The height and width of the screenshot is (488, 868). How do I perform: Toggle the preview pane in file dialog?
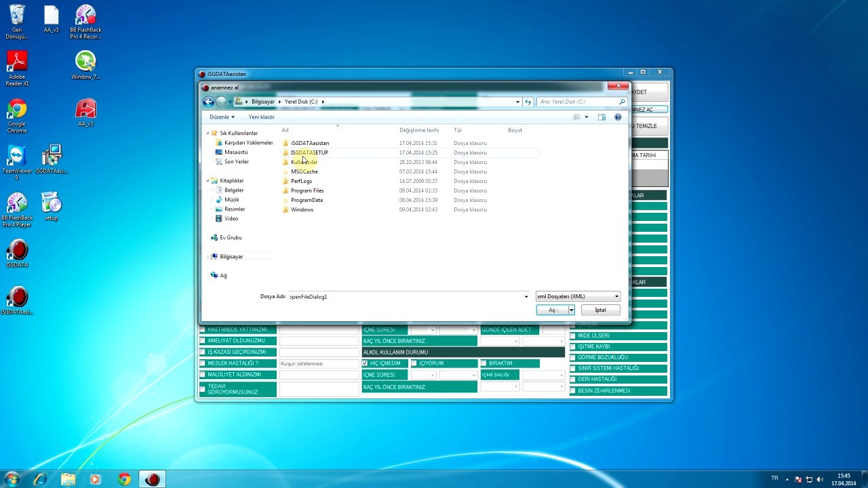point(601,117)
